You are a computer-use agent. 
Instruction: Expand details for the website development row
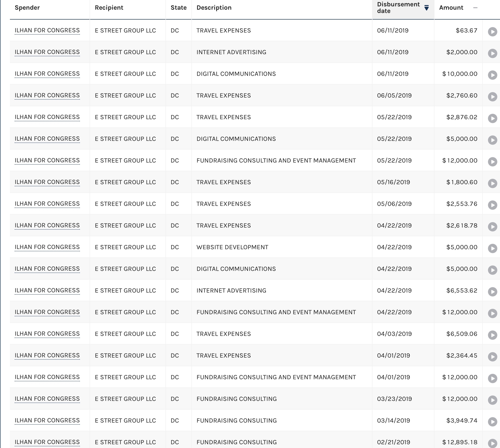pos(492,248)
